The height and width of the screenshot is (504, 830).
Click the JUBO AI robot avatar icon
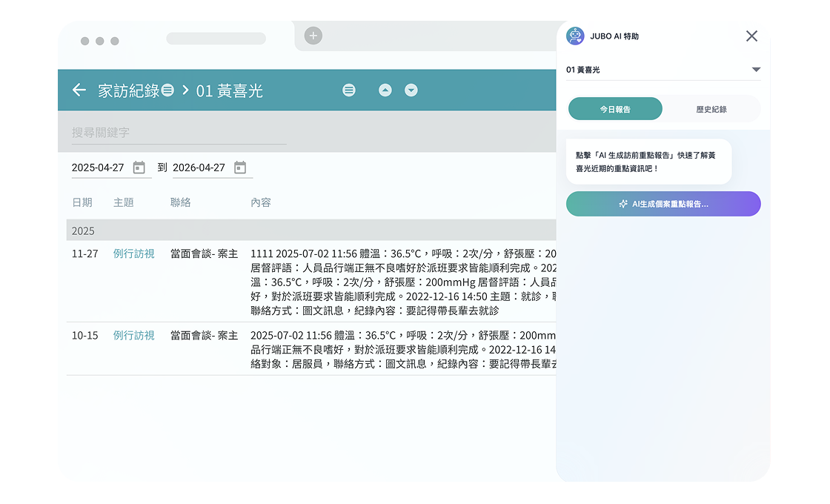tap(575, 36)
